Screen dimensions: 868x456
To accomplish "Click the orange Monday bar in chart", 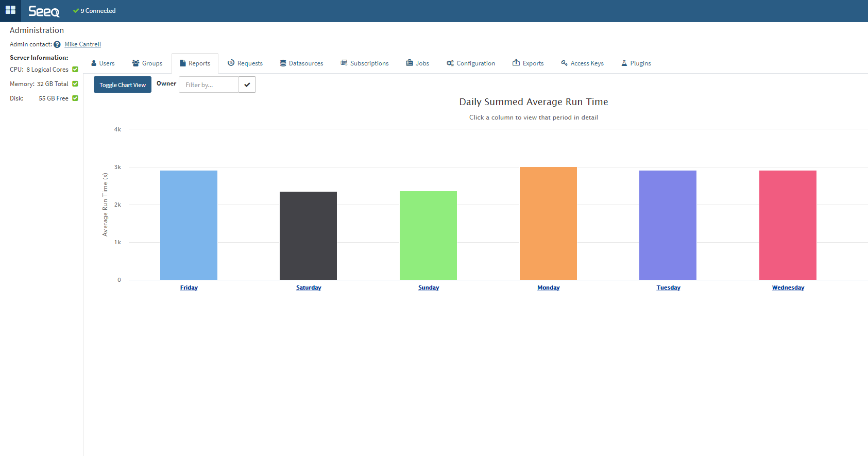I will 548,223.
